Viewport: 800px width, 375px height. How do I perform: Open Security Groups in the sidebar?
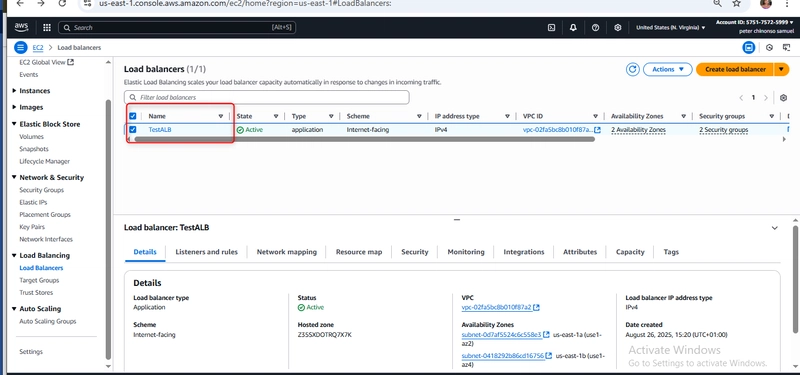point(41,190)
